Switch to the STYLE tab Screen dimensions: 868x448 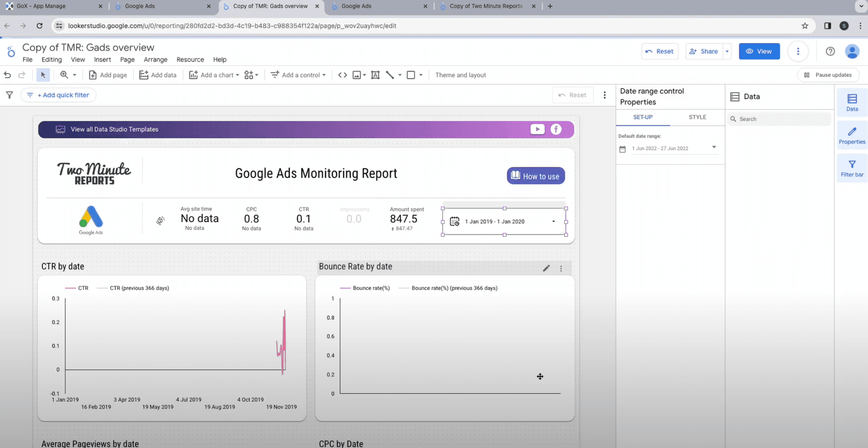tap(697, 117)
